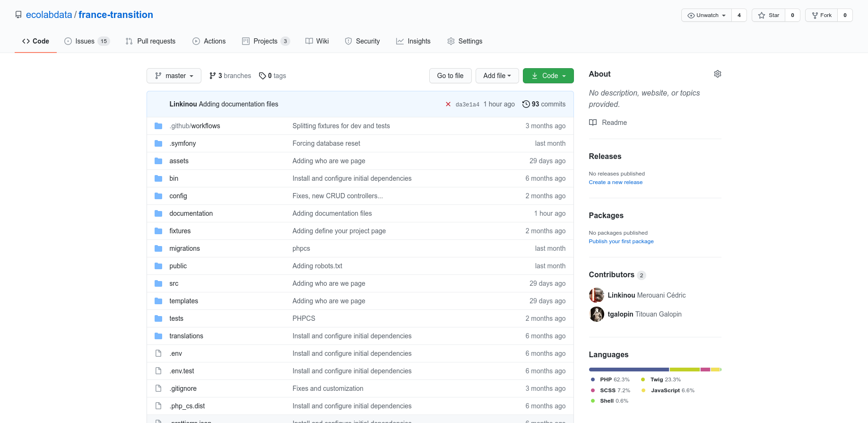Open the repository Settings tab

point(465,41)
